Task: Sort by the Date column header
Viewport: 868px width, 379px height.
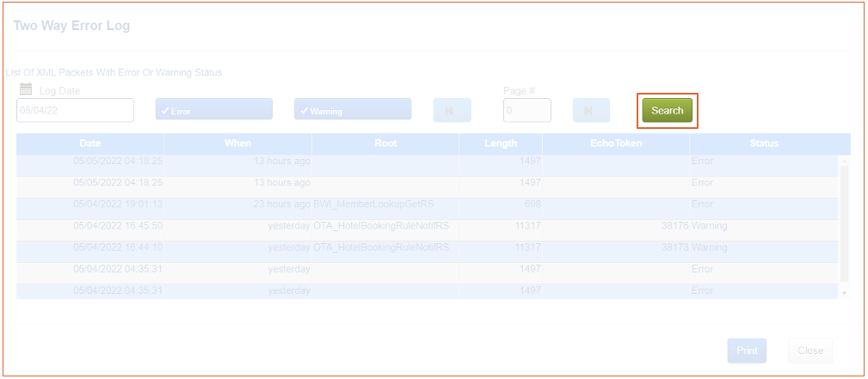Action: click(89, 144)
